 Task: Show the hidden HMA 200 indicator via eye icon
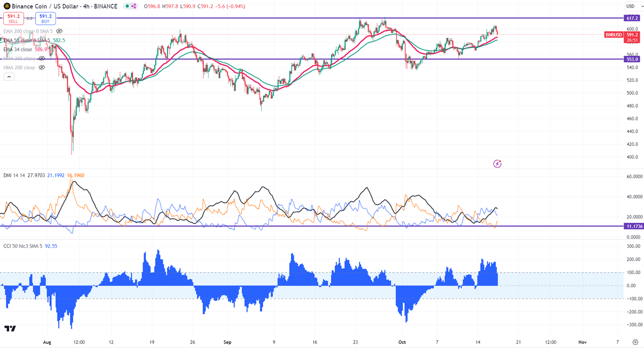tap(41, 67)
